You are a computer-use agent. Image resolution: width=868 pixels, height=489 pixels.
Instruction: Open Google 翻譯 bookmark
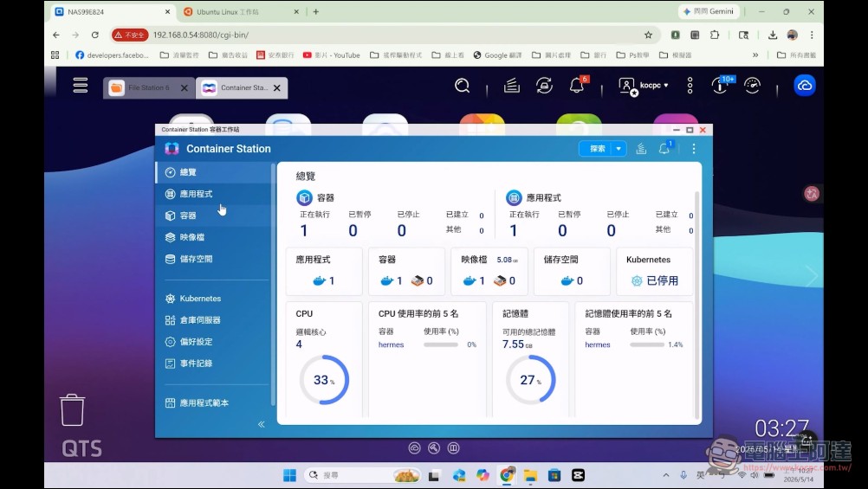497,55
